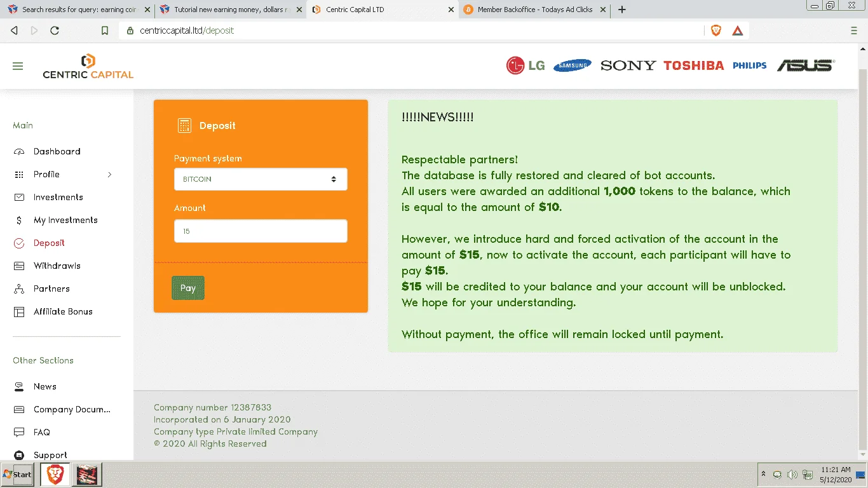Go forward with the browser forward arrow
Image resolution: width=868 pixels, height=488 pixels.
click(x=34, y=30)
